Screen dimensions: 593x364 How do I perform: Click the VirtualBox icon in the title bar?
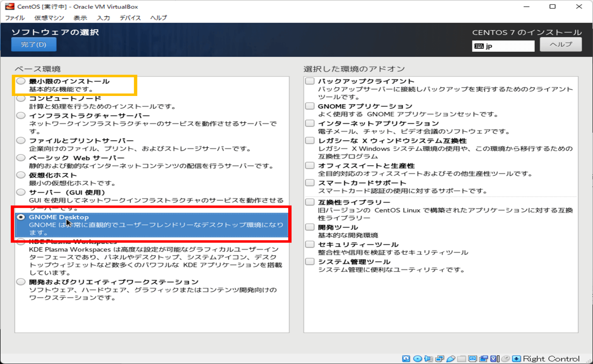[x=9, y=7]
